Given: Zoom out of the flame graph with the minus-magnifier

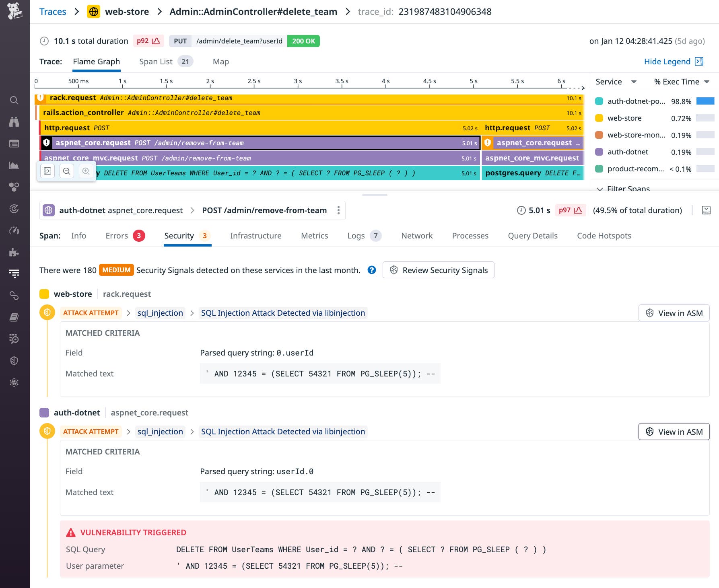Looking at the screenshot, I should coord(67,171).
